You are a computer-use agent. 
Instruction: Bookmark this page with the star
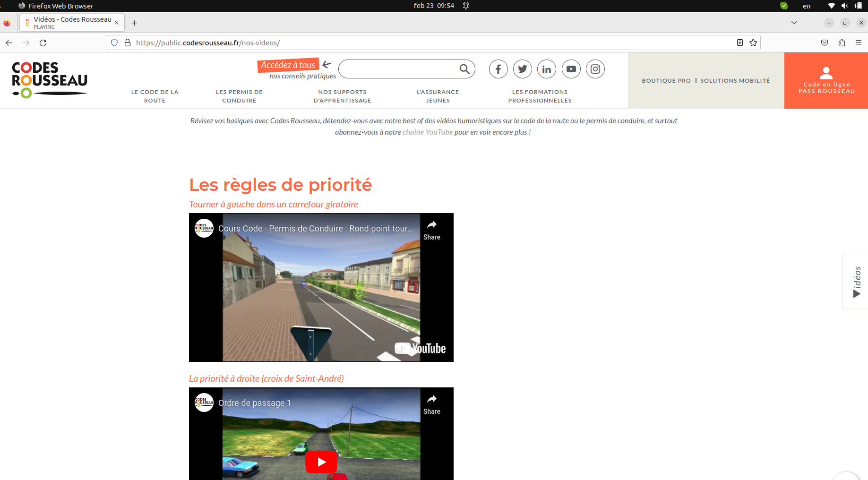click(753, 43)
